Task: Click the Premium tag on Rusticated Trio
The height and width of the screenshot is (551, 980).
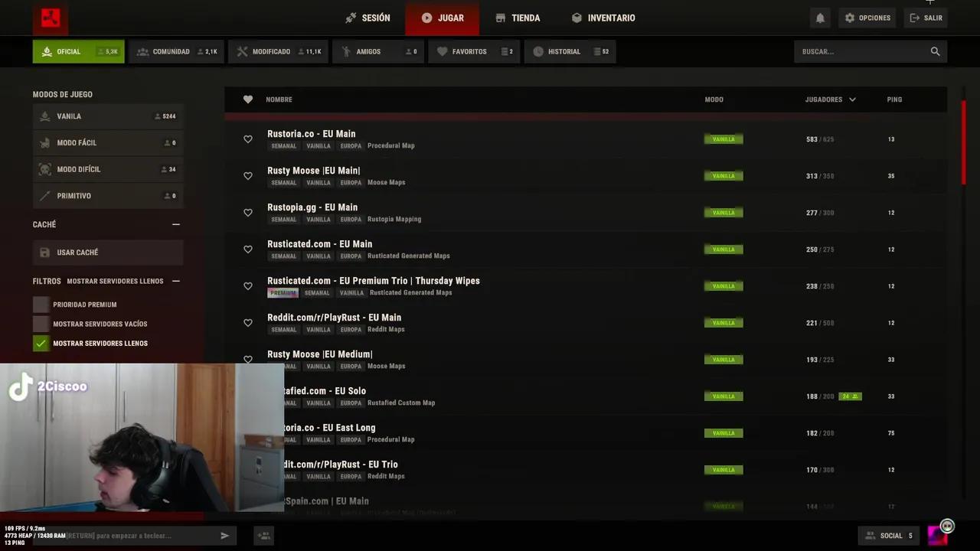Action: (283, 293)
